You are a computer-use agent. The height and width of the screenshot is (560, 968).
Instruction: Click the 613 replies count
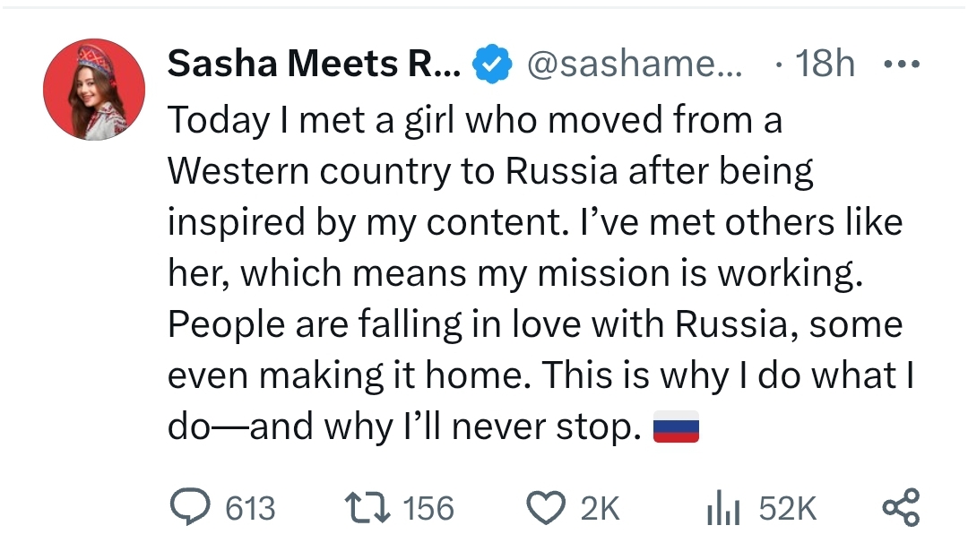[x=250, y=509]
